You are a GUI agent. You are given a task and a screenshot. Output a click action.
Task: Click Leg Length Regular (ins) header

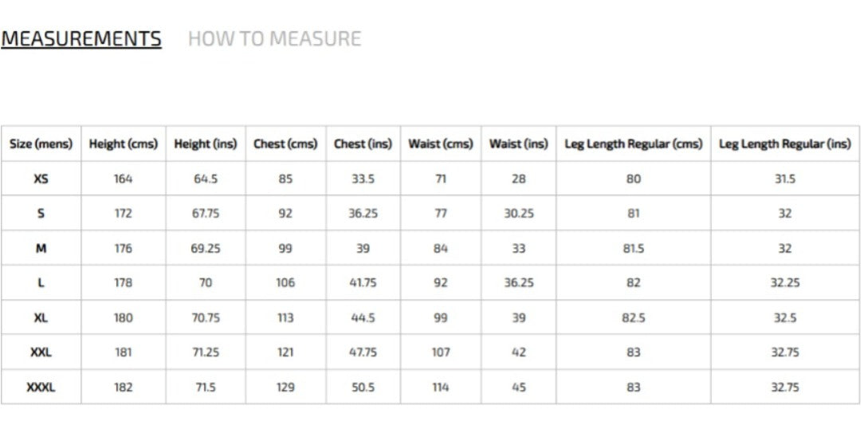(785, 144)
